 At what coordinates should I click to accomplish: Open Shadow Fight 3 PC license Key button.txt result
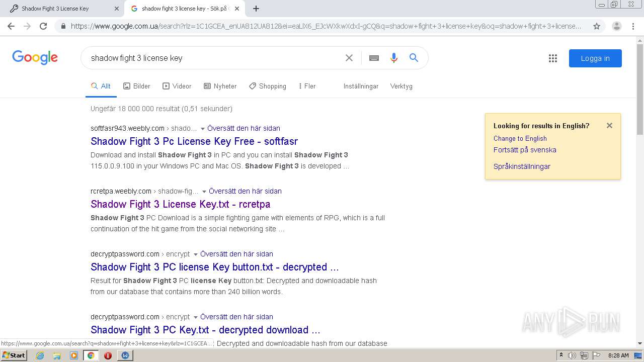(215, 267)
